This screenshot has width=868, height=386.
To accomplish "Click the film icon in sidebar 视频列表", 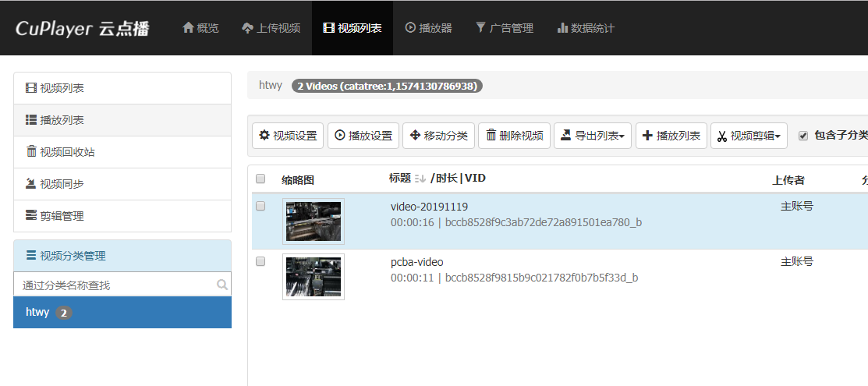I will point(31,88).
